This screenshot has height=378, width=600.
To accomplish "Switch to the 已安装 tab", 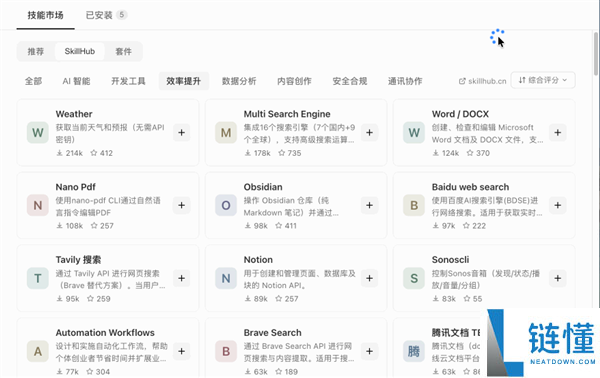I will (x=106, y=15).
